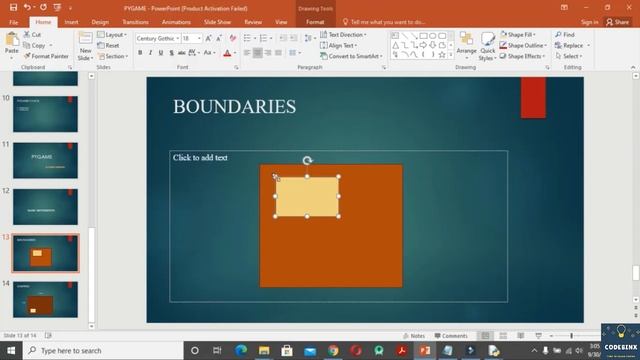This screenshot has width=640, height=360.
Task: Pick the rectangle shape from gallery
Action: pyautogui.click(x=423, y=36)
